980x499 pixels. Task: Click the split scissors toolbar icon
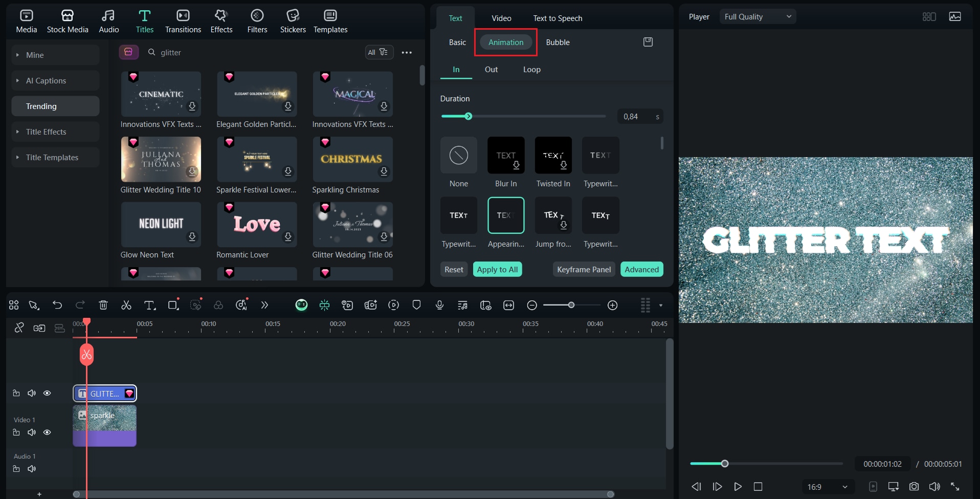click(x=126, y=305)
